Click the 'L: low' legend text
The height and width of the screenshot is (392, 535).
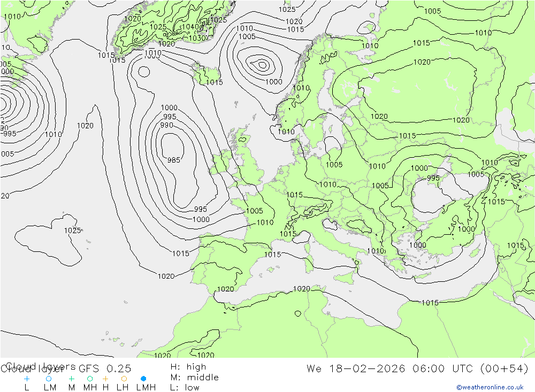185,388
